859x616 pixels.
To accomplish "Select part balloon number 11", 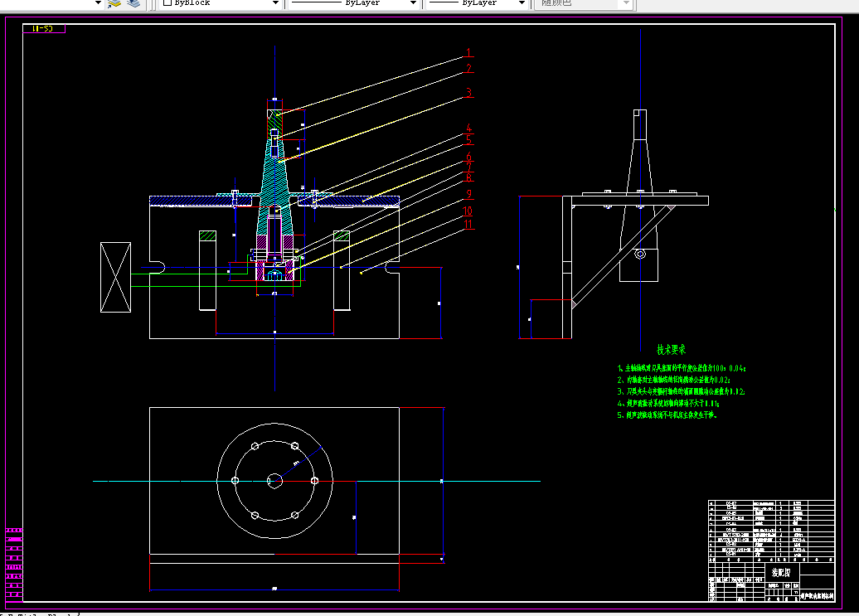I will tap(468, 225).
